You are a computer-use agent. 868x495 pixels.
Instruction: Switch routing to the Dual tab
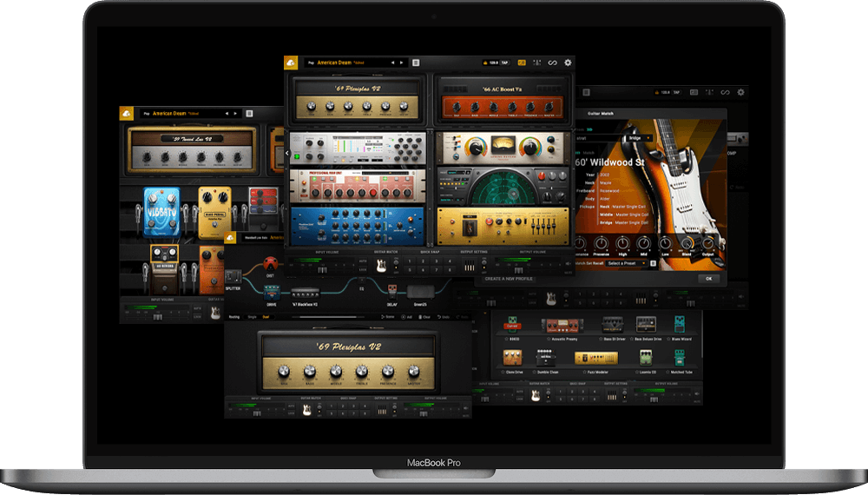coord(266,317)
